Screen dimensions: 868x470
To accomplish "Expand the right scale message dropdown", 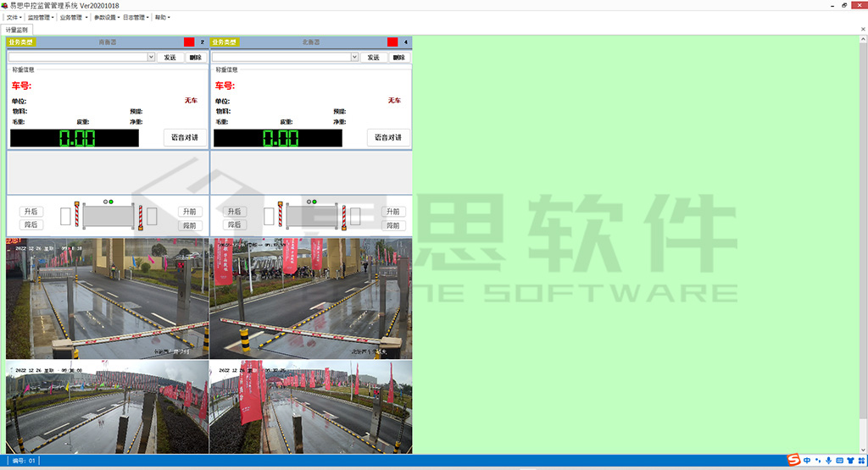I will 354,58.
